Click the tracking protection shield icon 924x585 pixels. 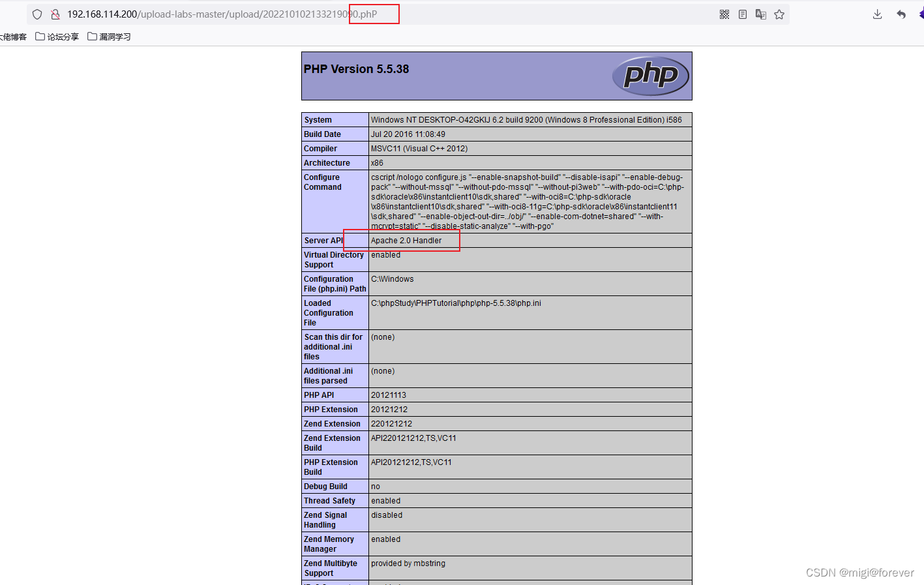point(37,14)
